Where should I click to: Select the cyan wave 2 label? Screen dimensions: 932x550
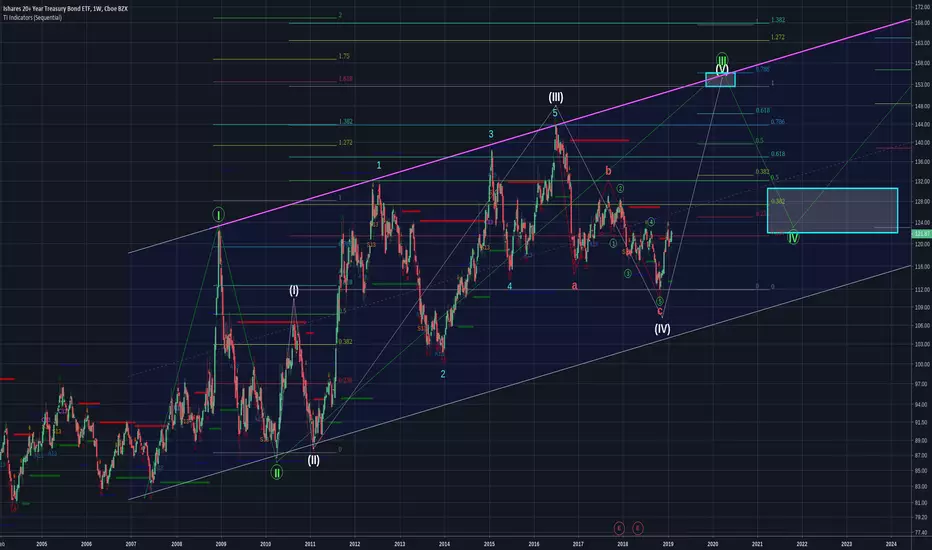click(x=443, y=374)
